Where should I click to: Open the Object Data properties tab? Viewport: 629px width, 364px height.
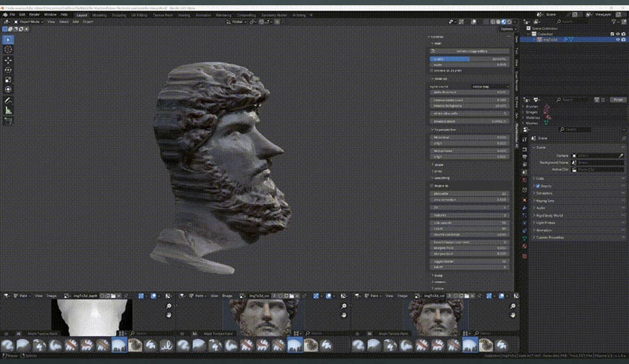pyautogui.click(x=524, y=238)
